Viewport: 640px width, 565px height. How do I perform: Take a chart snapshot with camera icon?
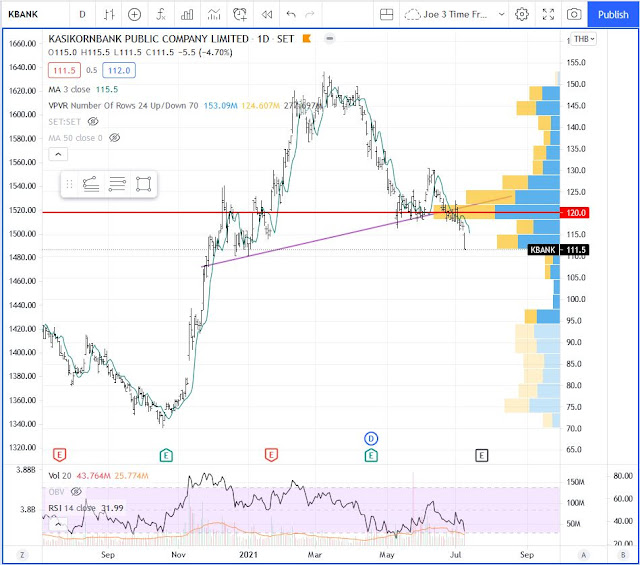(574, 15)
